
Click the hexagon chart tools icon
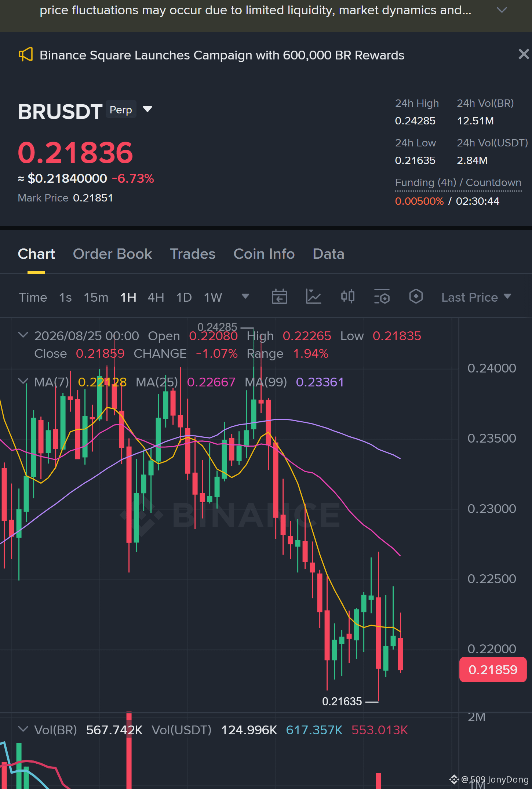[416, 297]
